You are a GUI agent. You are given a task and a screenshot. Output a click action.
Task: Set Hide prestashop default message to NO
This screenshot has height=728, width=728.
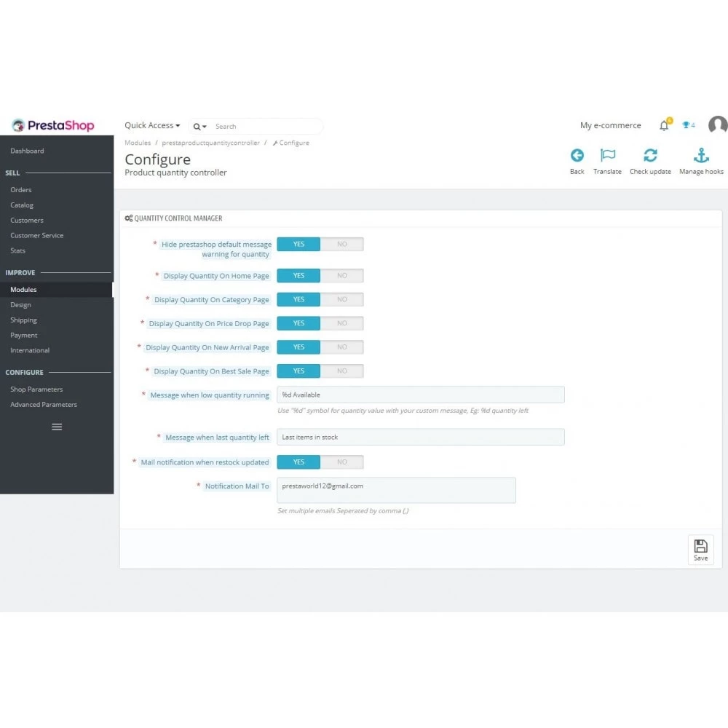coord(341,244)
